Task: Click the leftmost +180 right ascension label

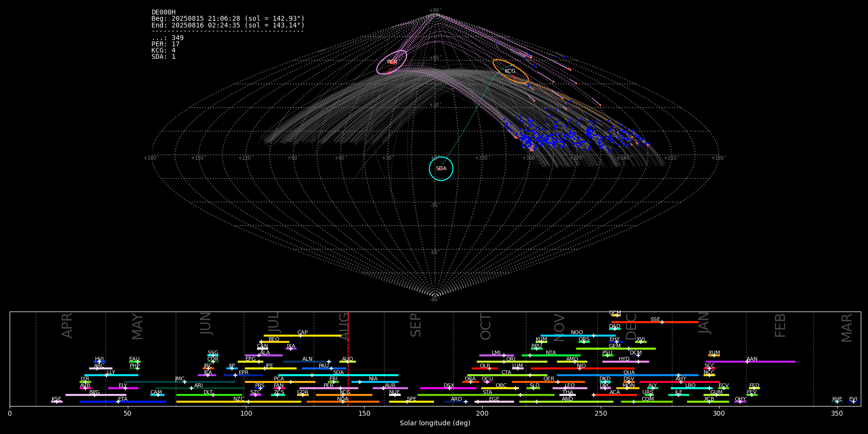Action: 150,158
